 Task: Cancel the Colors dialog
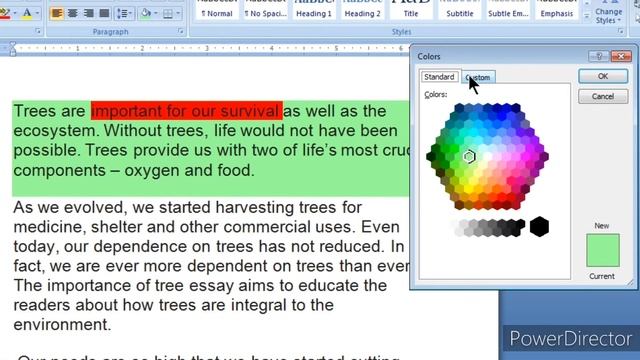click(603, 96)
